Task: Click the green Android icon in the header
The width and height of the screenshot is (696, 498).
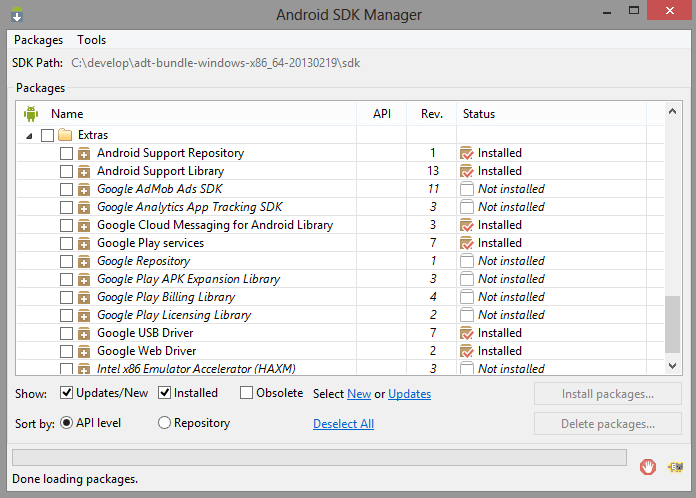Action: pyautogui.click(x=31, y=114)
